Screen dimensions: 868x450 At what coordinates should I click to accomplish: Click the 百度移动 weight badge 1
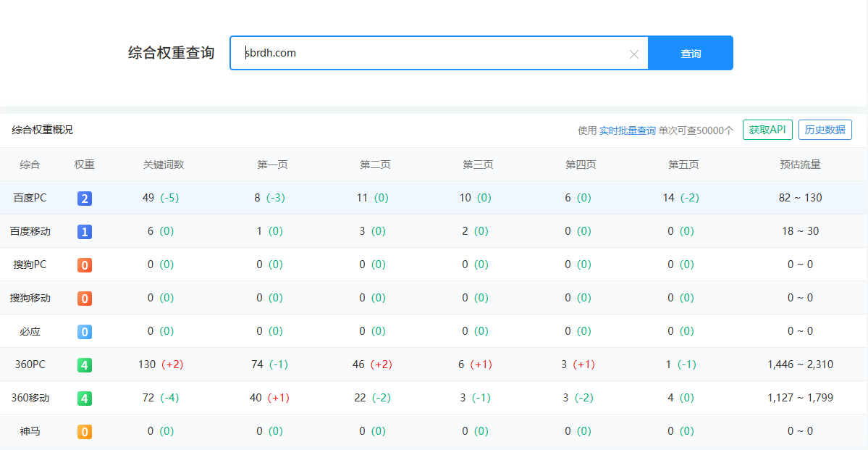pos(85,232)
